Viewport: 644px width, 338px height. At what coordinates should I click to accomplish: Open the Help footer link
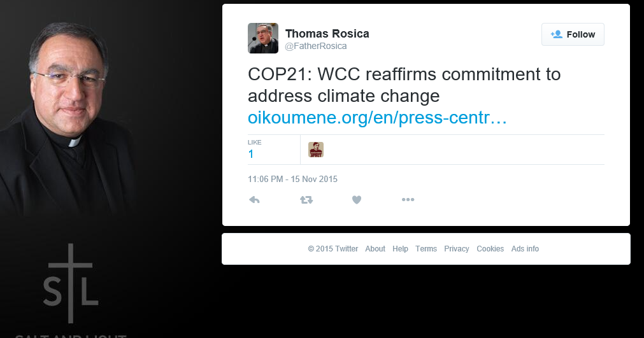click(400, 249)
